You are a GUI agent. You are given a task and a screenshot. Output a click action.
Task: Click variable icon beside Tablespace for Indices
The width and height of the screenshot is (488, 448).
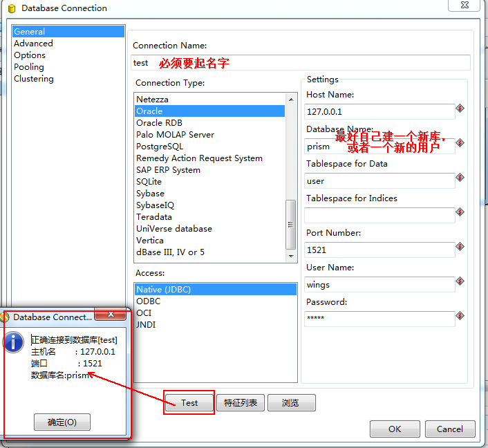click(x=460, y=212)
